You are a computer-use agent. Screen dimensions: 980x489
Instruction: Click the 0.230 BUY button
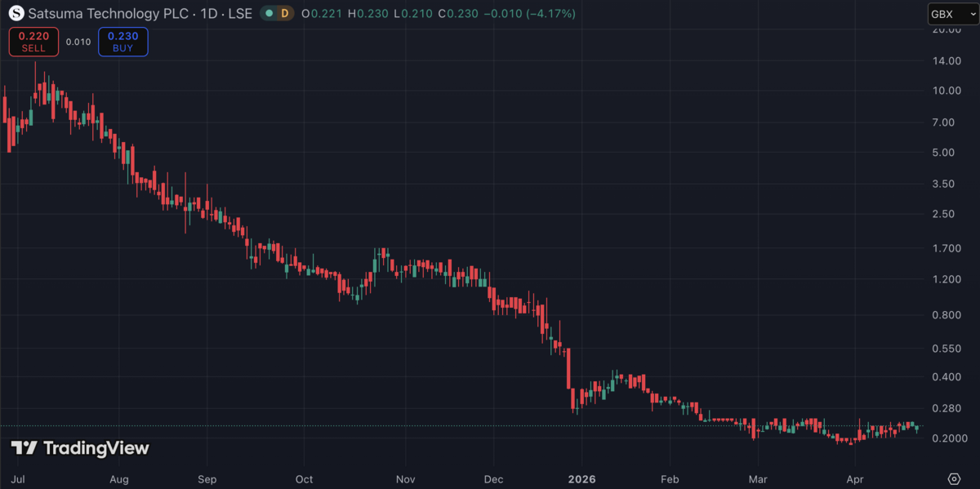[x=122, y=42]
